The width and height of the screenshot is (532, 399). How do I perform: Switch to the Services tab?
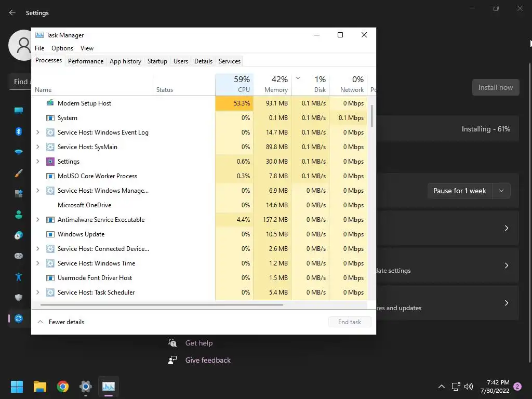(229, 61)
